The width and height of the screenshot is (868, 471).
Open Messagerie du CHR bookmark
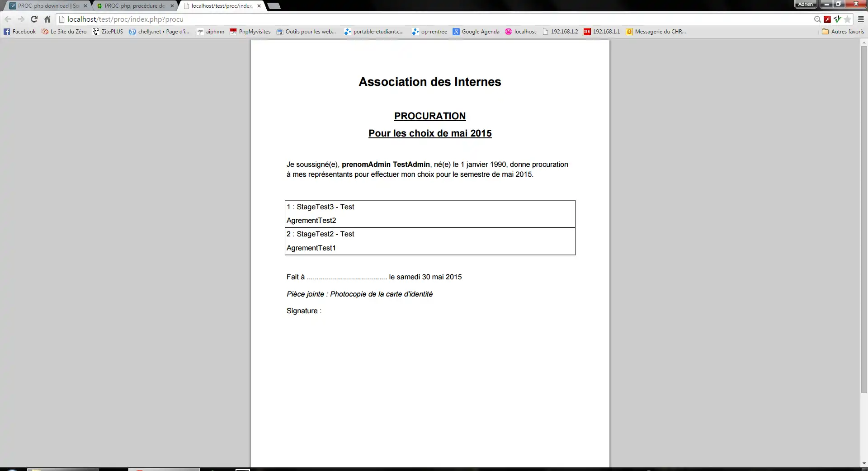click(656, 32)
